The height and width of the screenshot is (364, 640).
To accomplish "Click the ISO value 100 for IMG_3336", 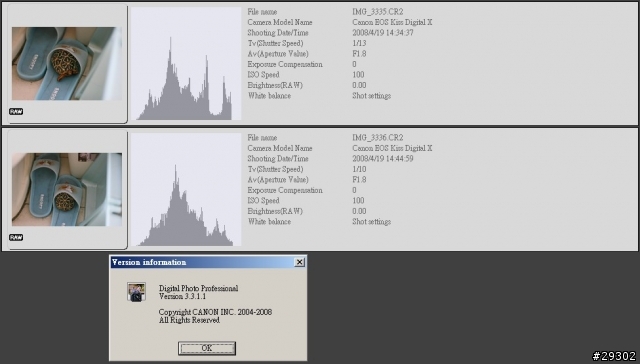I will 358,200.
